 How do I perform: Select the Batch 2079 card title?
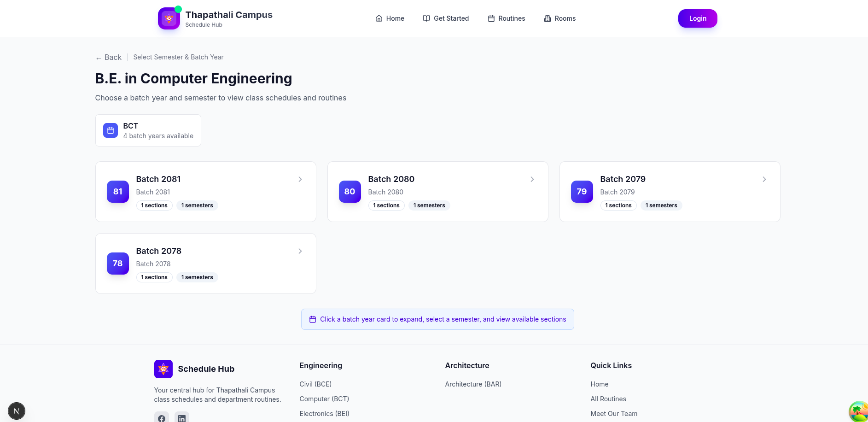click(x=623, y=179)
